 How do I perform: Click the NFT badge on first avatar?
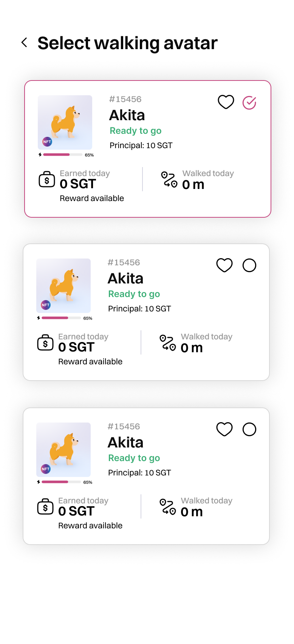(47, 142)
